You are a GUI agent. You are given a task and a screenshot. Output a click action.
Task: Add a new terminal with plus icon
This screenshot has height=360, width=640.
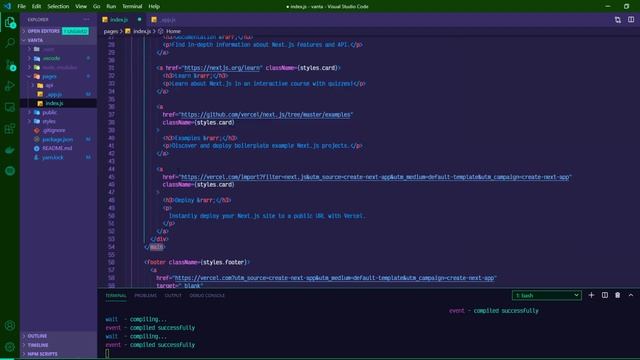(591, 295)
